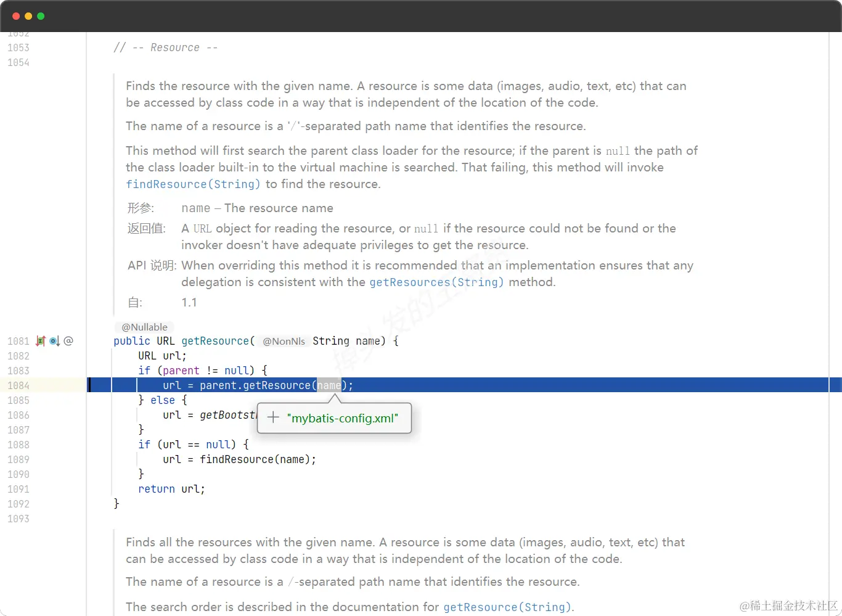Viewport: 842px width, 616px height.
Task: Click the implements/overrides gutter icon on line 1081
Action: 41,341
